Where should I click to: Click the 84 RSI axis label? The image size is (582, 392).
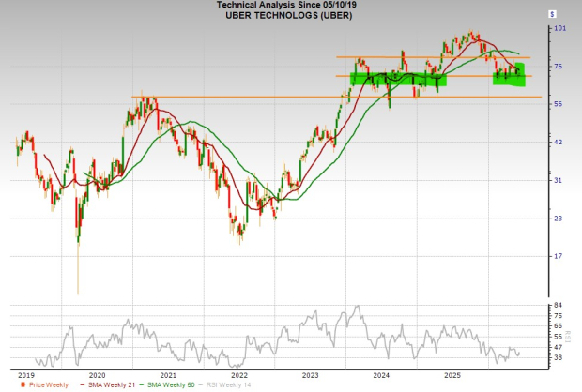[558, 305]
